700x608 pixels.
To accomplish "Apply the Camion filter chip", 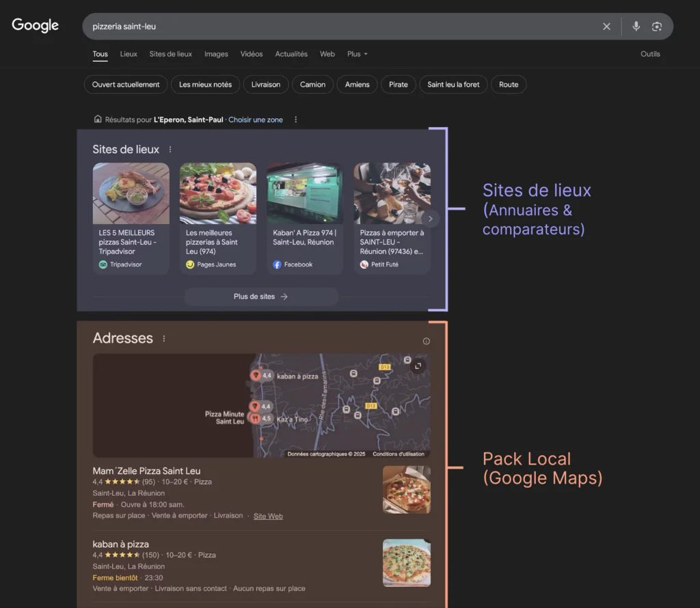I will click(312, 84).
